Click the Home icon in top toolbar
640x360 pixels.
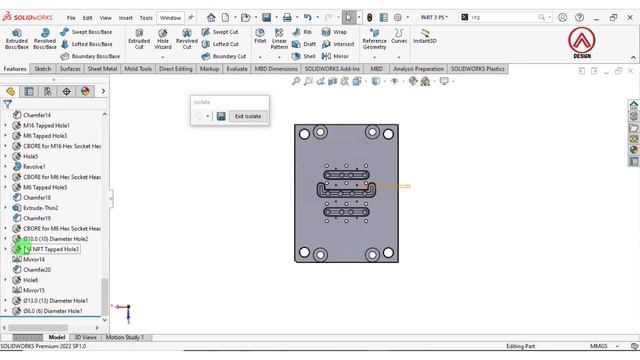point(211,18)
